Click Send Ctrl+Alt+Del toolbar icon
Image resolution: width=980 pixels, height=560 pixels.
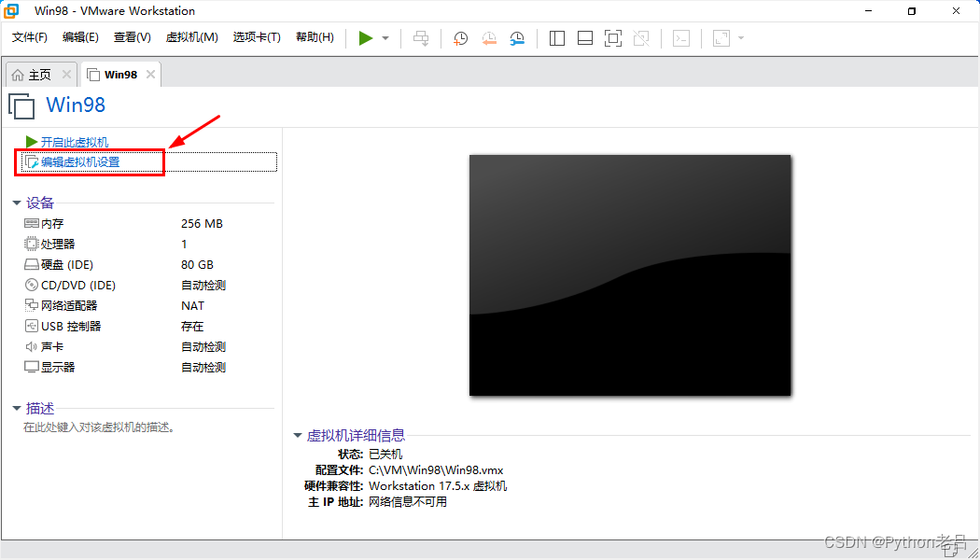[x=421, y=38]
